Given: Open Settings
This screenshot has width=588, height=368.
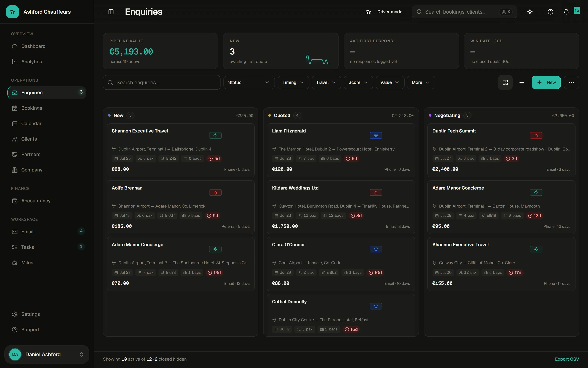Looking at the screenshot, I should pos(47,314).
